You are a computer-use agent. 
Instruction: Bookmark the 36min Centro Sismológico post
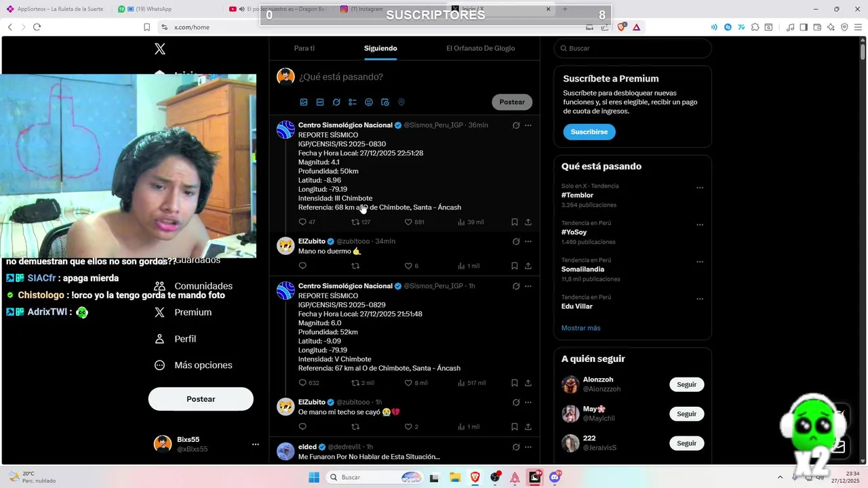point(515,222)
